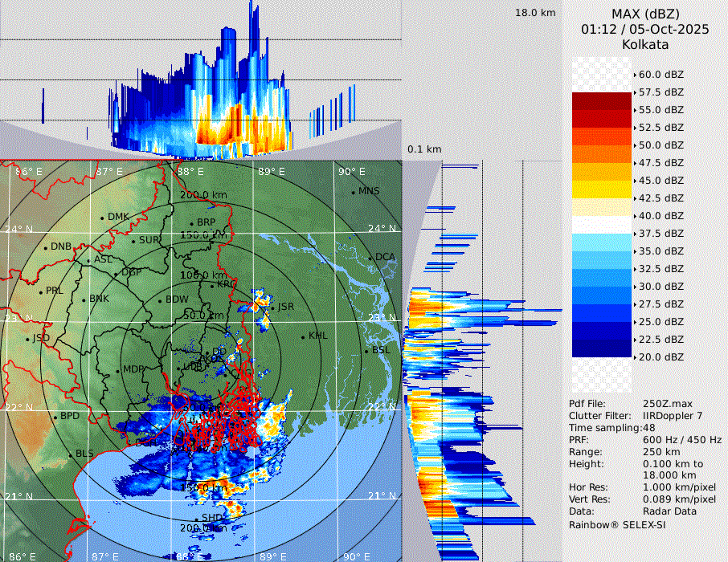Click the BPD station dot
The width and height of the screenshot is (728, 562).
point(55,417)
